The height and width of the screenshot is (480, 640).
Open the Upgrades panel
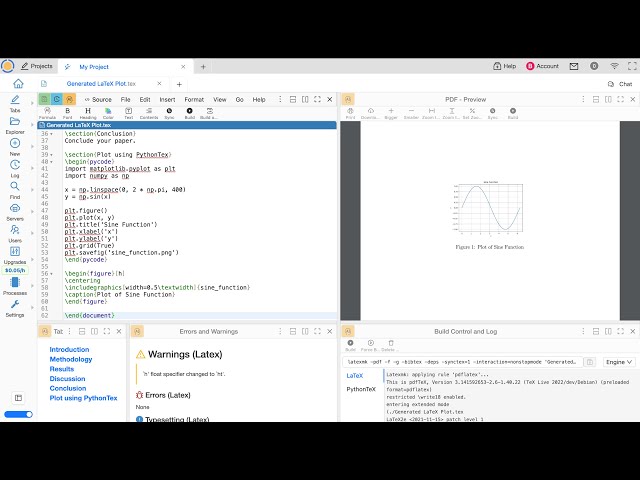pos(15,255)
